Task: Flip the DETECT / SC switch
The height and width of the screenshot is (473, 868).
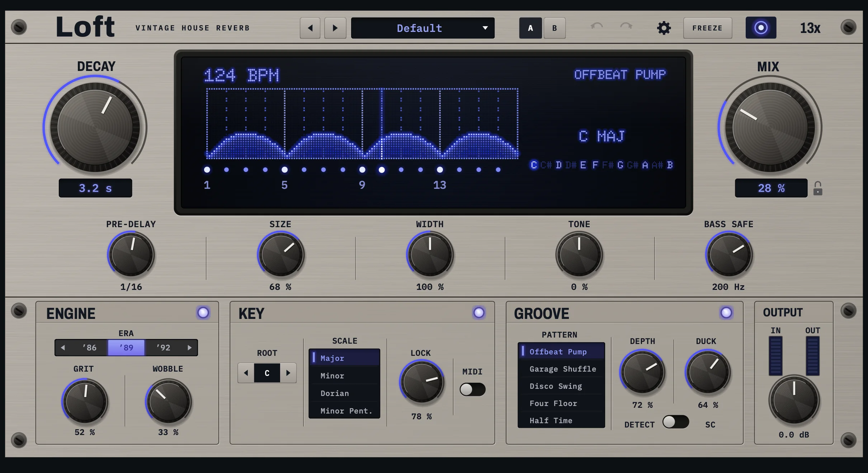Action: click(676, 422)
